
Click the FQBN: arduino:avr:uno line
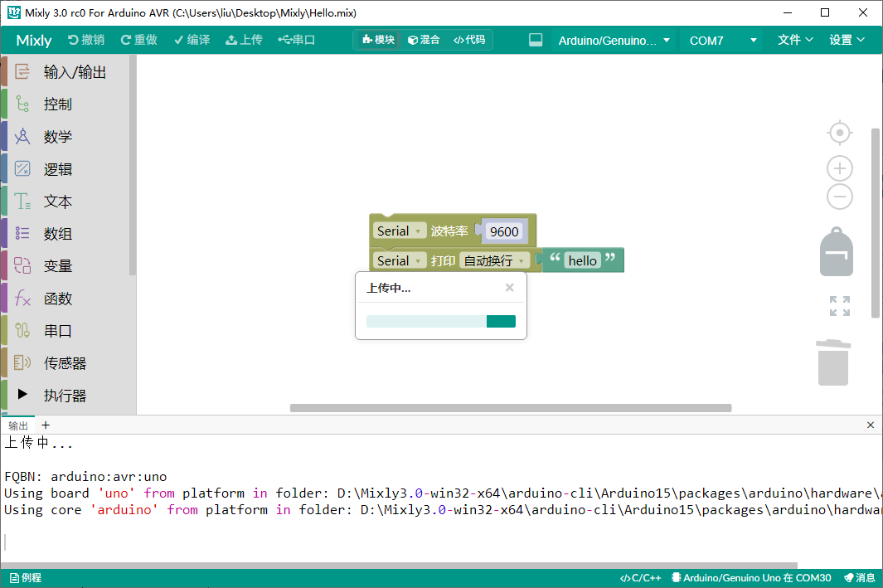click(x=85, y=477)
